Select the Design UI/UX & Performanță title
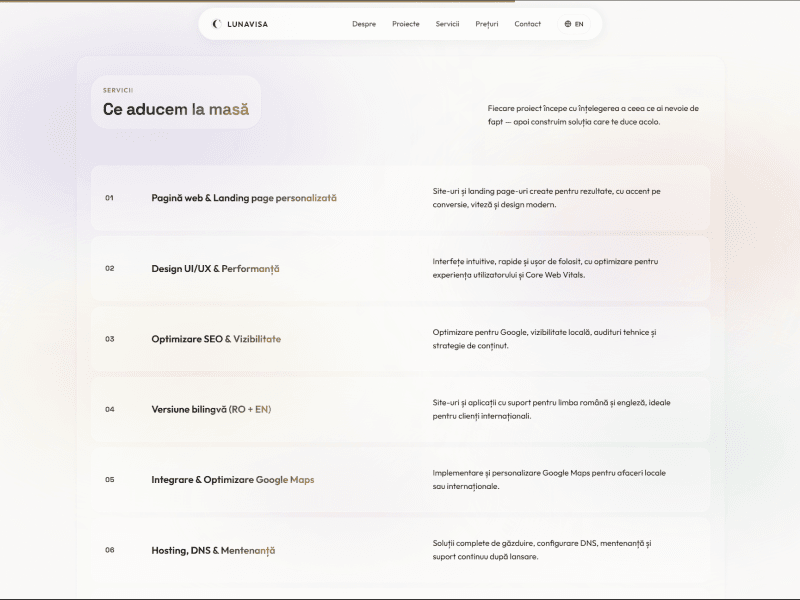 [x=215, y=269]
